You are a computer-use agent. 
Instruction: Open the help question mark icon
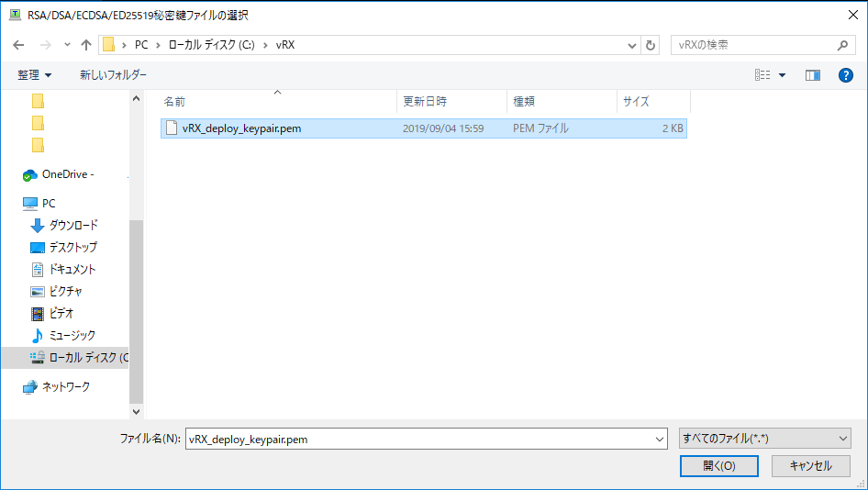pyautogui.click(x=846, y=75)
